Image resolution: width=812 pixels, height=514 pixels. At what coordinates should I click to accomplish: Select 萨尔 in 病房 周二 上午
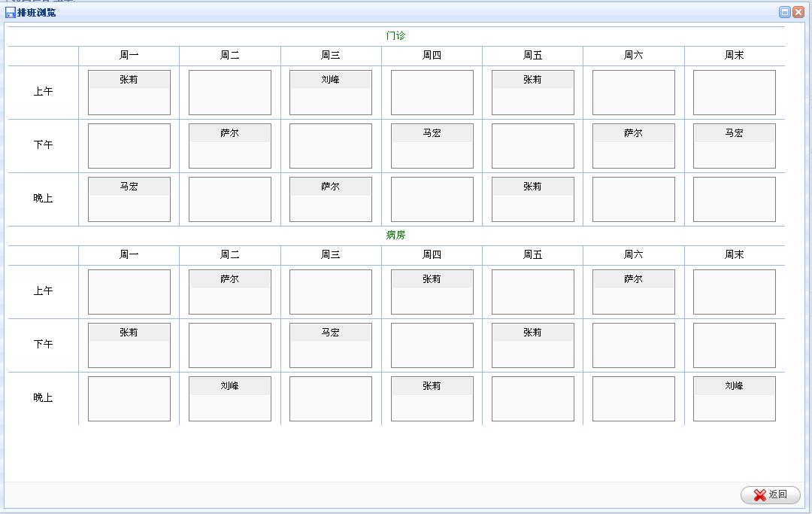pos(229,278)
